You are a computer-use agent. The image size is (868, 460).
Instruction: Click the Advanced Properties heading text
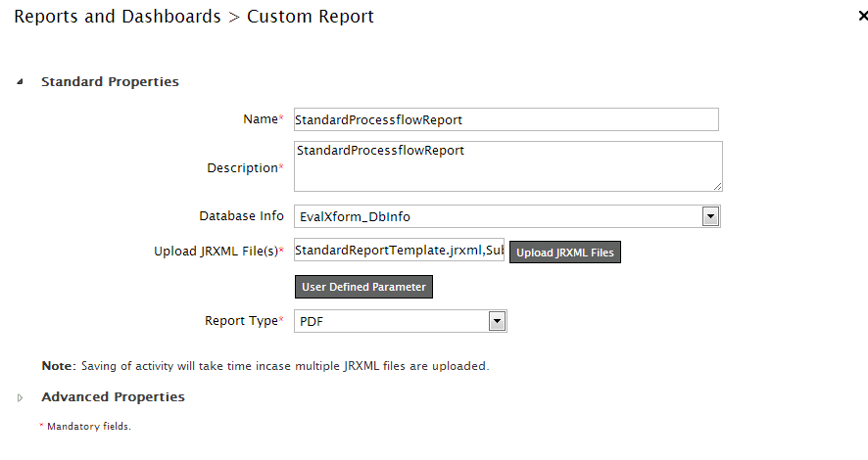[113, 397]
